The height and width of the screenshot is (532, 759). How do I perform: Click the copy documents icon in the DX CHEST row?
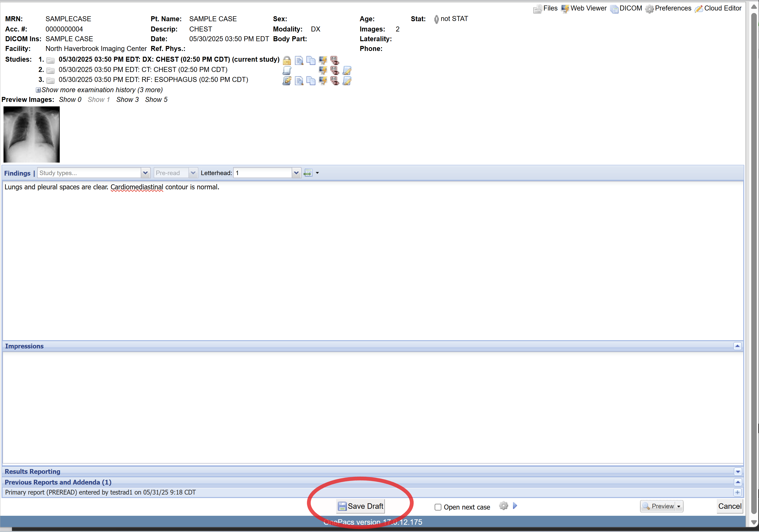311,60
